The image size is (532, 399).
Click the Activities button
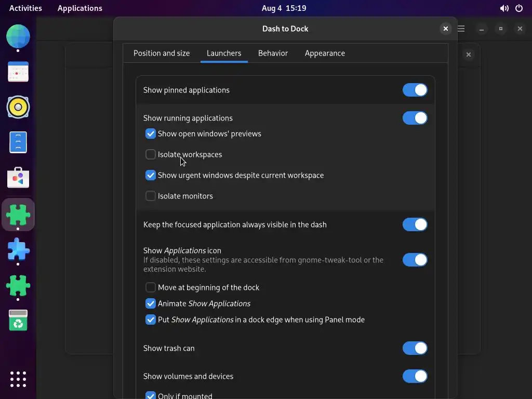point(25,8)
